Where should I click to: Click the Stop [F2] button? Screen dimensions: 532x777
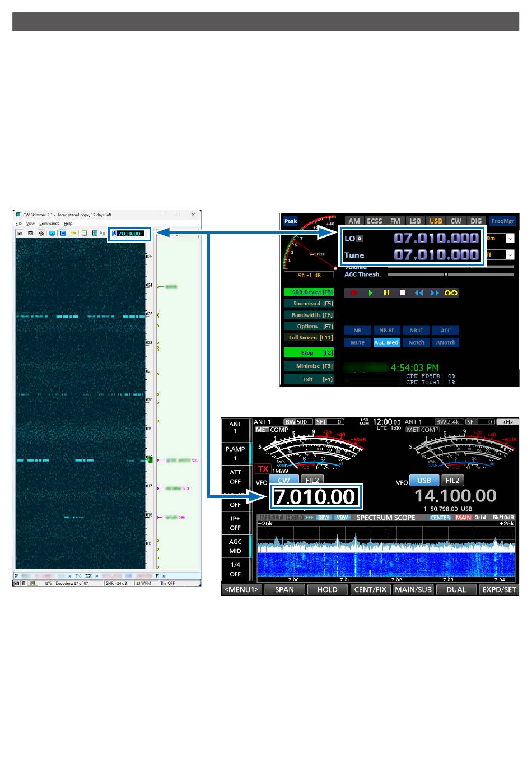[x=309, y=353]
